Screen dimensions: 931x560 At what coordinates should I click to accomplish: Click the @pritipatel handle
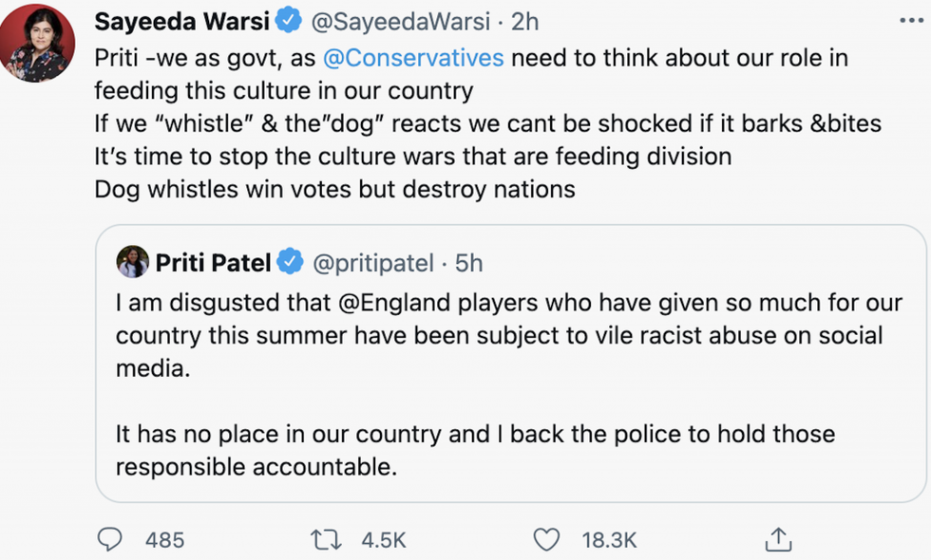372,262
